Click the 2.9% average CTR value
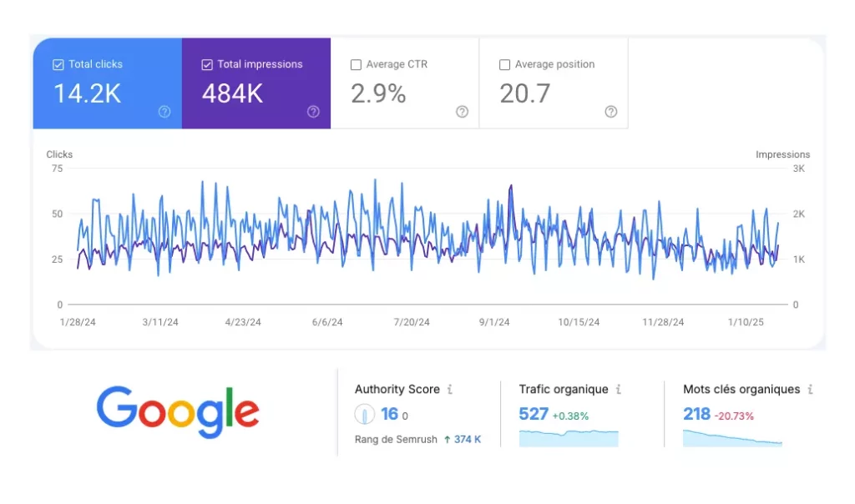The image size is (855, 504). (378, 93)
